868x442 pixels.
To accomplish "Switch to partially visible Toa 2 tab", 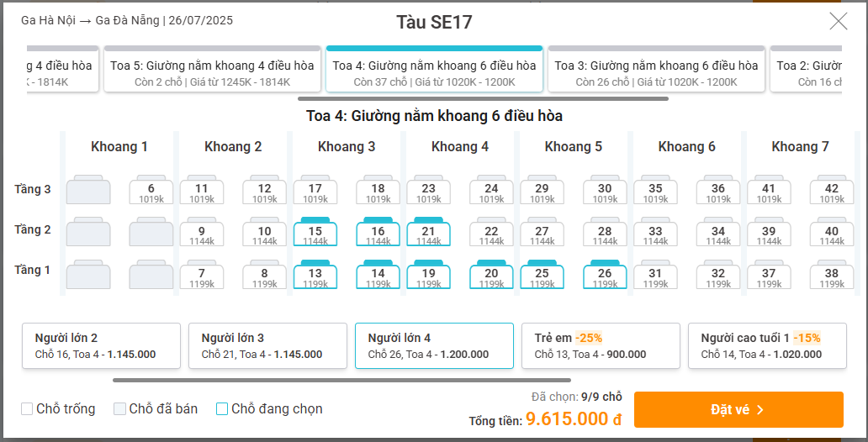I will 806,69.
